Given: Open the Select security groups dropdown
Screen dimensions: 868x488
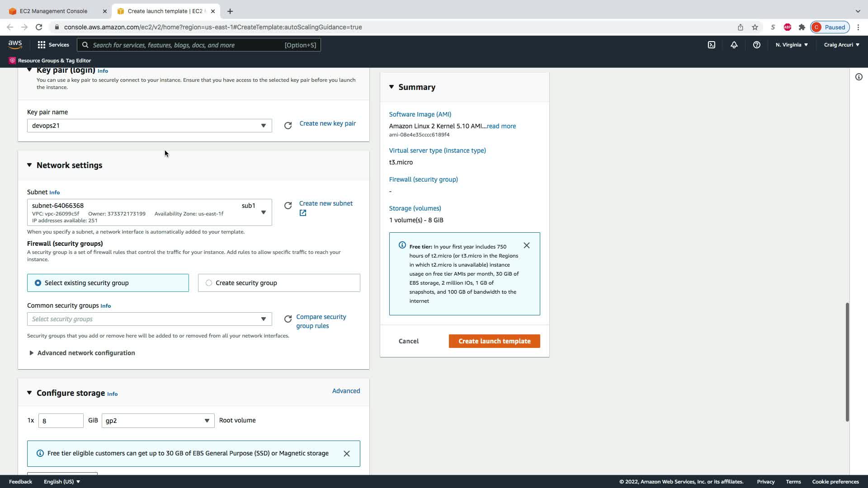Looking at the screenshot, I should point(149,319).
